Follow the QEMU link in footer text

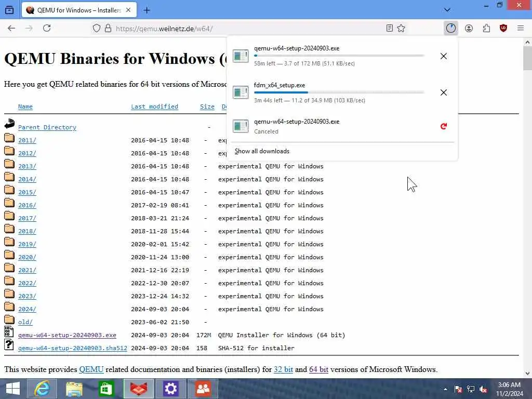pyautogui.click(x=91, y=369)
